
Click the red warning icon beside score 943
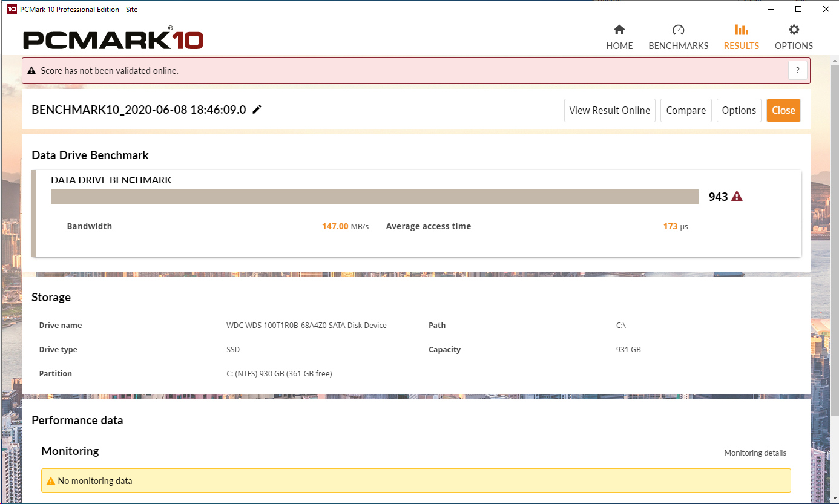click(737, 196)
